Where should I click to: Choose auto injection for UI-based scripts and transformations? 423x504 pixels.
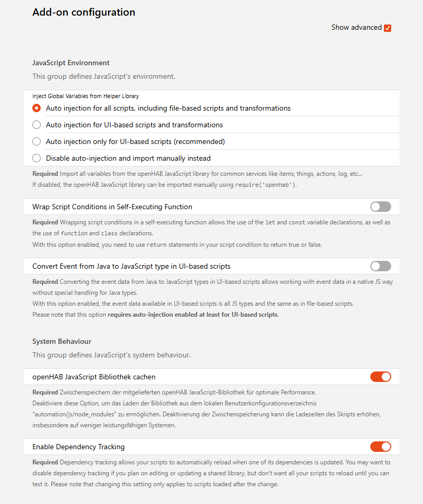[37, 125]
